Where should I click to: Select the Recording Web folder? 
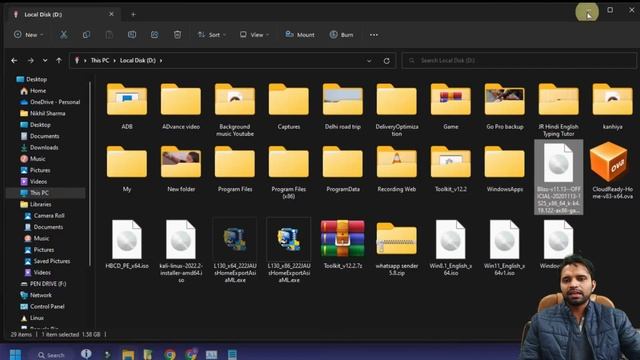click(x=396, y=169)
